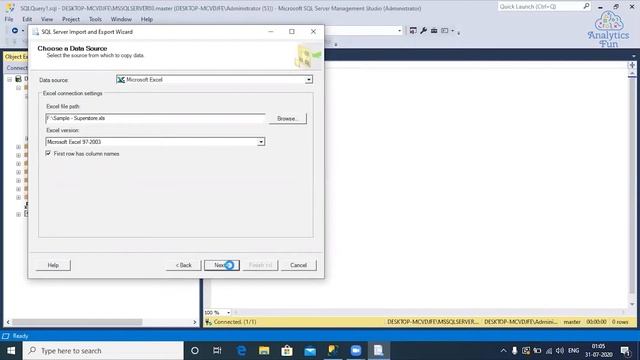Click the window layout toolbar icon
The image size is (640, 360).
coord(445,31)
